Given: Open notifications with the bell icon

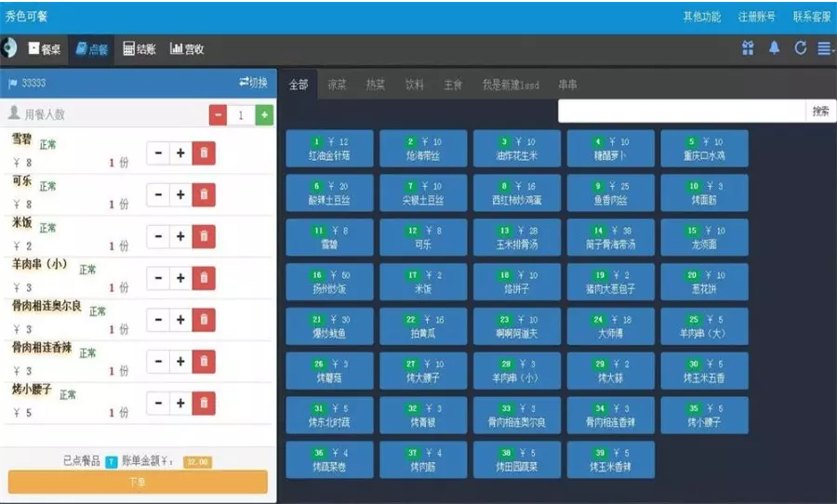Looking at the screenshot, I should coord(774,48).
